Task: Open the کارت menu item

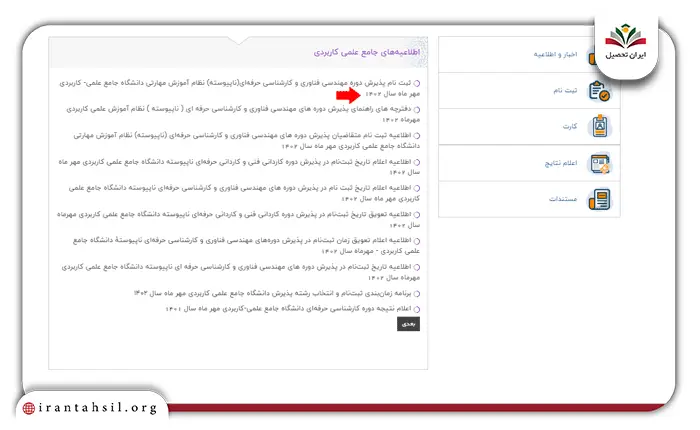Action: coord(570,127)
